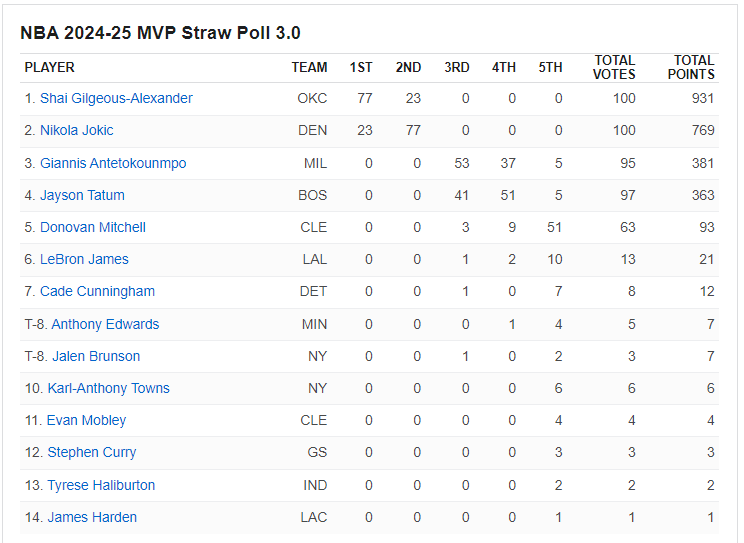Click the PLAYER column header
The image size is (744, 543).
click(x=50, y=67)
